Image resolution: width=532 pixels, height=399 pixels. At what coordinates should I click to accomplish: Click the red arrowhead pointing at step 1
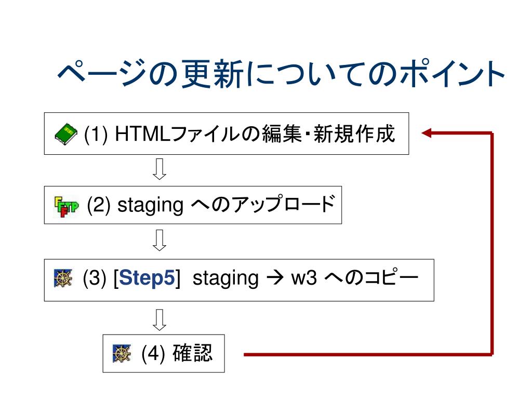coord(426,133)
